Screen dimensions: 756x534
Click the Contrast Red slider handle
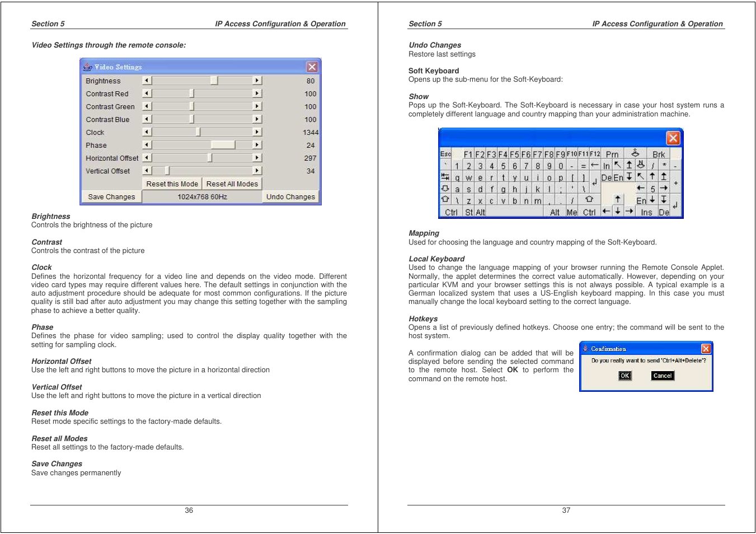pos(191,93)
